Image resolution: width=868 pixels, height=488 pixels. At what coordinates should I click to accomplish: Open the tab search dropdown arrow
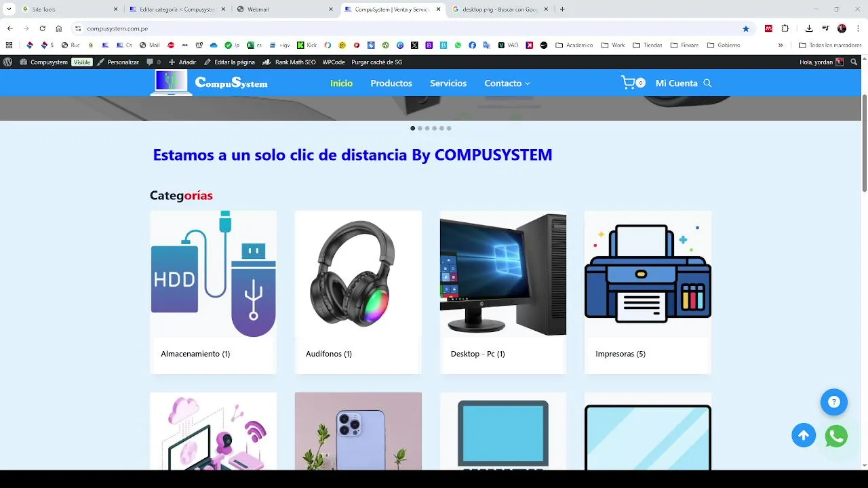click(x=9, y=9)
